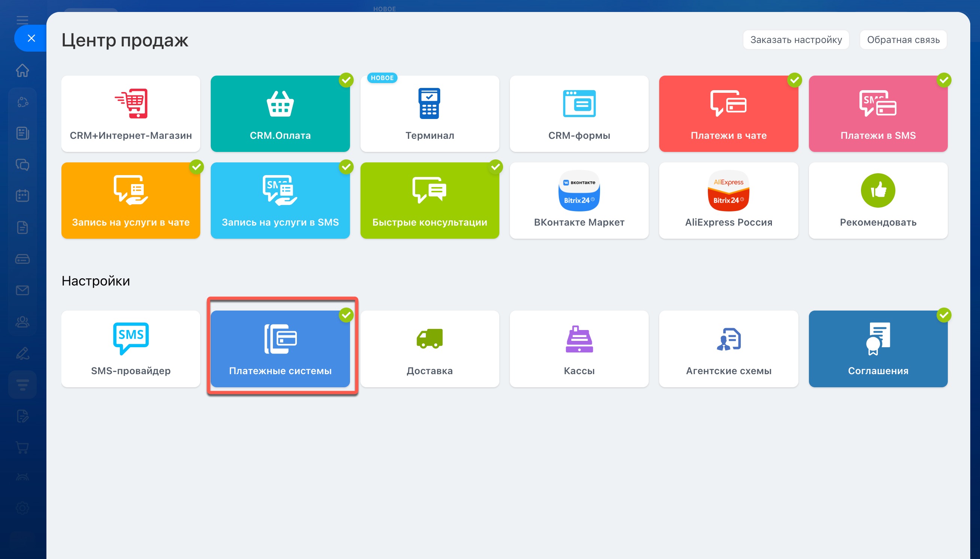
Task: Open the Доставка truck tile
Action: 429,349
